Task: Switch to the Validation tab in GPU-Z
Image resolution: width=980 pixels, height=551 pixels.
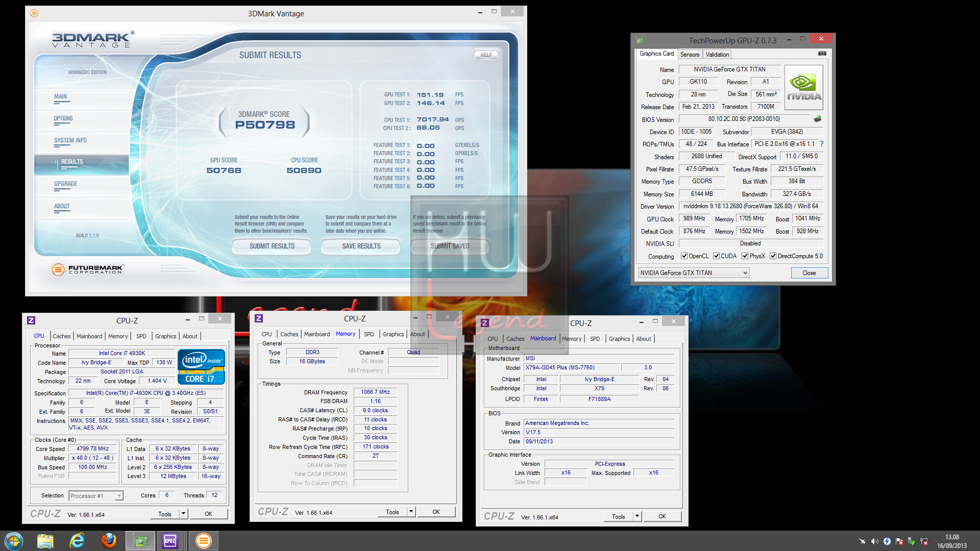Action: click(x=717, y=55)
